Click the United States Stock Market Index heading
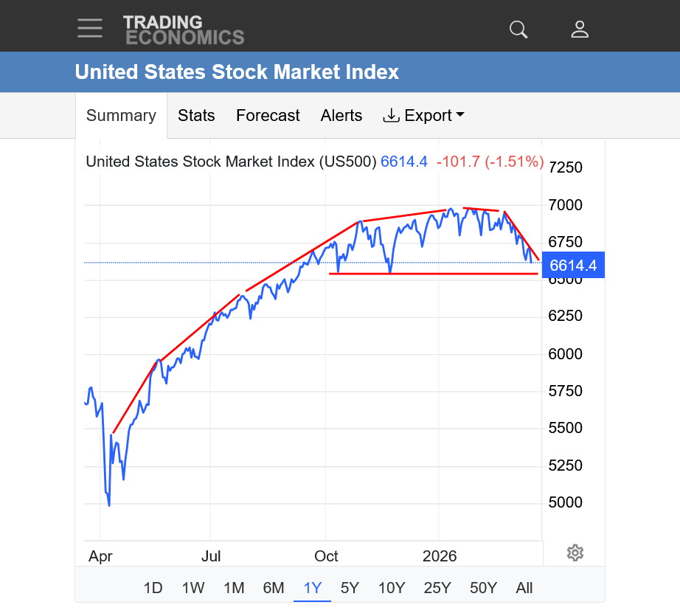The height and width of the screenshot is (616, 680). (x=237, y=72)
